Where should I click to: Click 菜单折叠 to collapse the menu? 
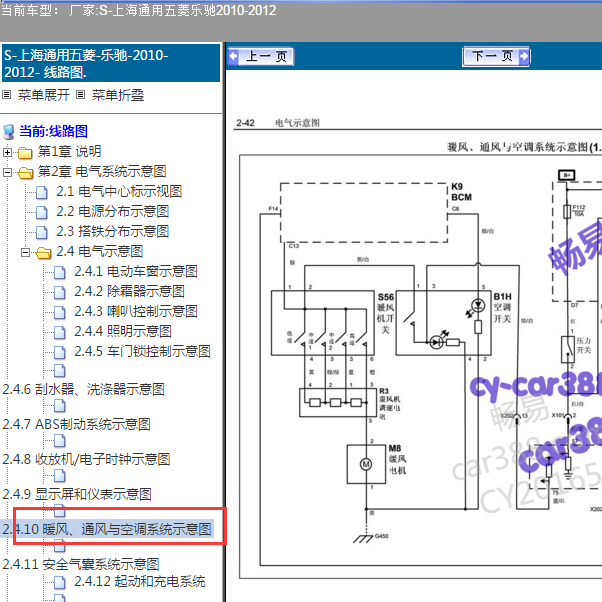pos(117,95)
